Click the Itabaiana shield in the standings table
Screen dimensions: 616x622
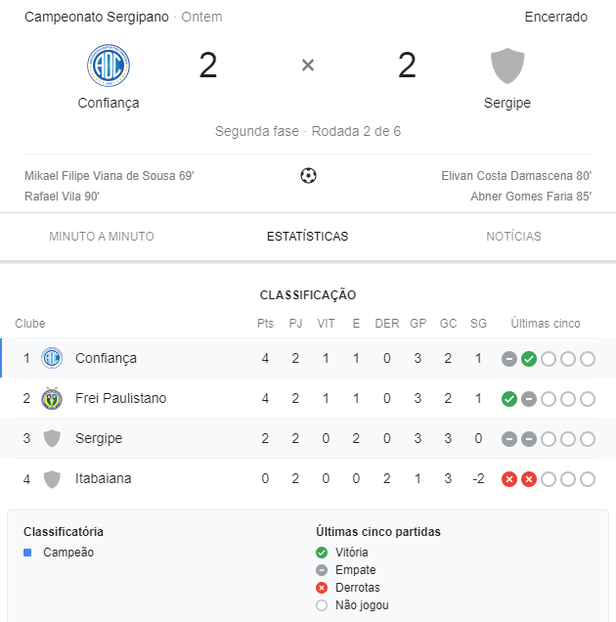pos(52,479)
